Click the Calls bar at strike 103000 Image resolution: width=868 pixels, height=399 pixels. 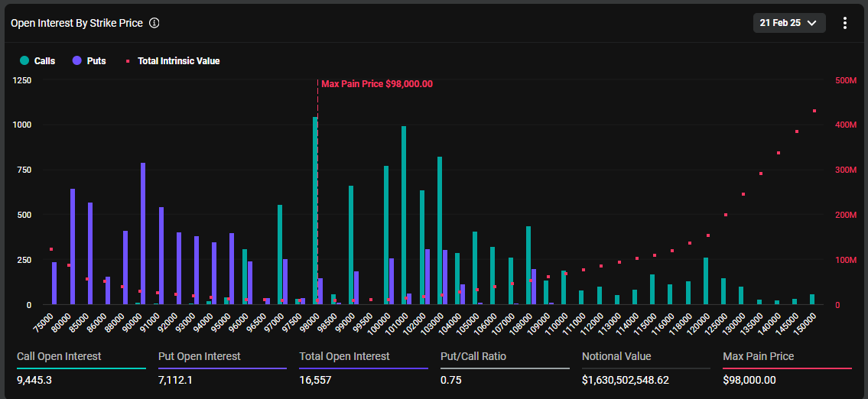(440, 230)
